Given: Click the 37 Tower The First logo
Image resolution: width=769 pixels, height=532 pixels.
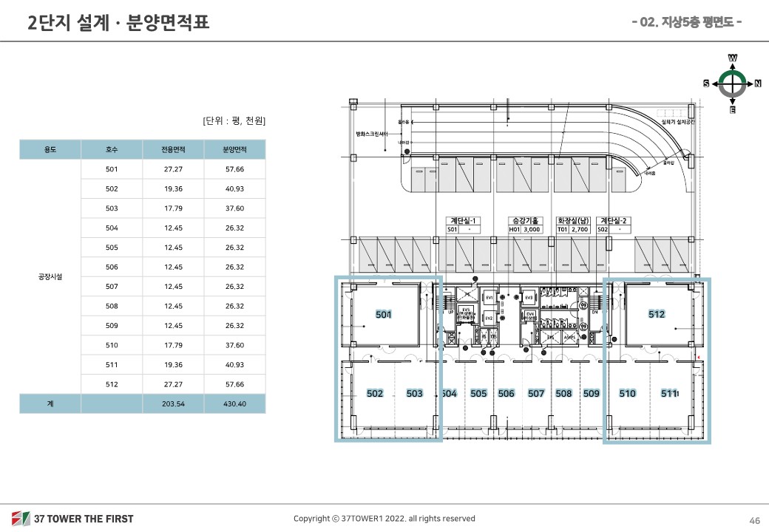Looking at the screenshot, I should pos(72,519).
